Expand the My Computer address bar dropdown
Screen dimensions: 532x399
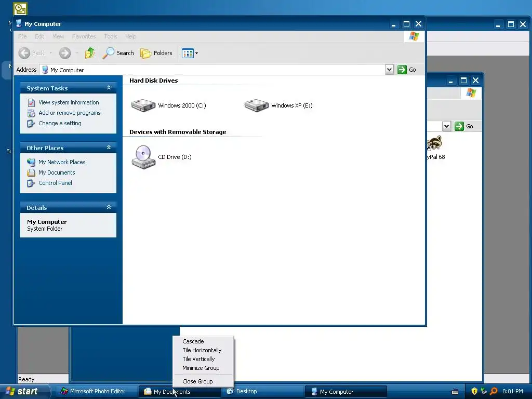(x=389, y=70)
